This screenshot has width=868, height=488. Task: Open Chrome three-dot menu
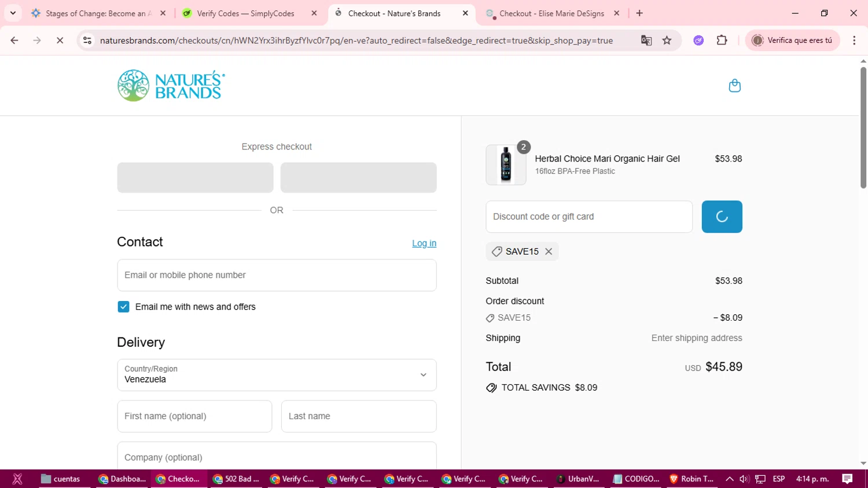(854, 41)
